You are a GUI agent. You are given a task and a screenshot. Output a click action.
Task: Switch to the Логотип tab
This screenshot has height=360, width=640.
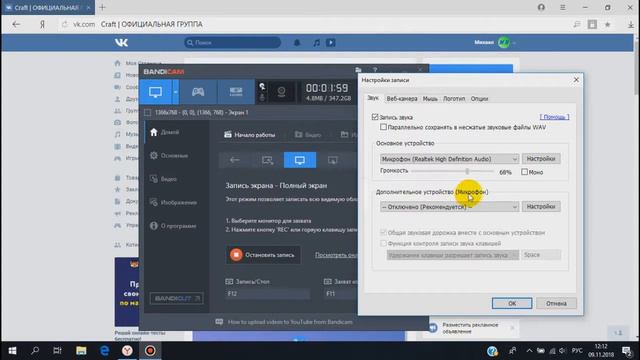[454, 99]
